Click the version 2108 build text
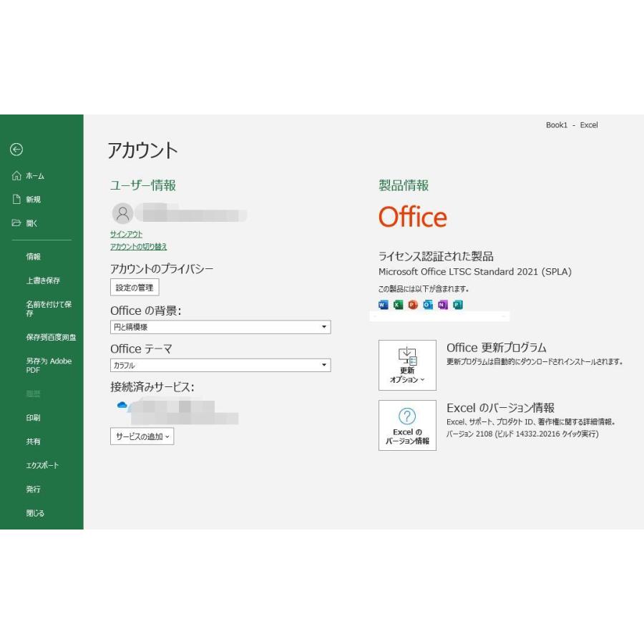This screenshot has width=644, height=644. click(522, 434)
